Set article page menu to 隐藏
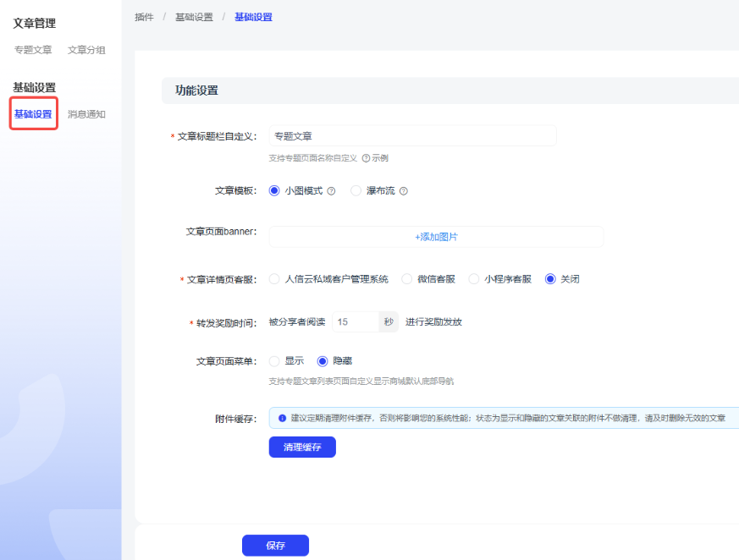The height and width of the screenshot is (560, 739). point(322,361)
